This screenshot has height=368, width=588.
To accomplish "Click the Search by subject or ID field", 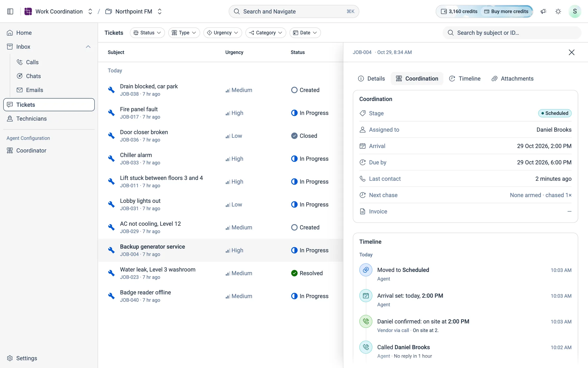I will [512, 33].
